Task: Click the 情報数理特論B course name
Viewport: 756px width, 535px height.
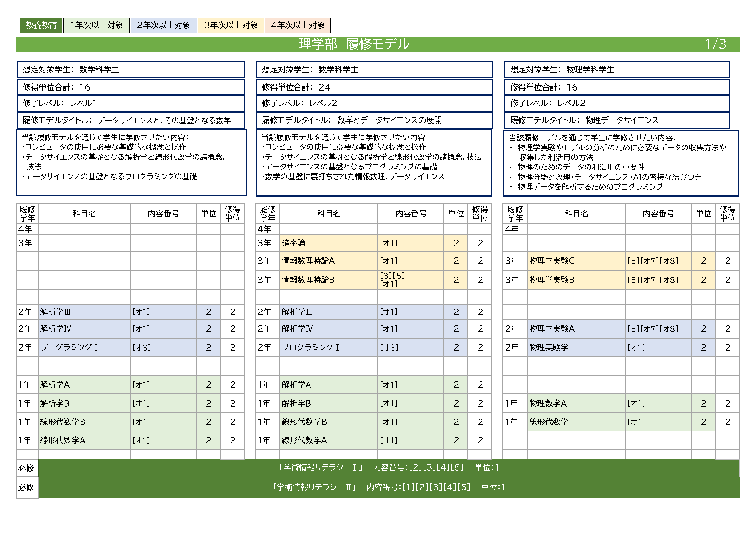Action: point(308,280)
